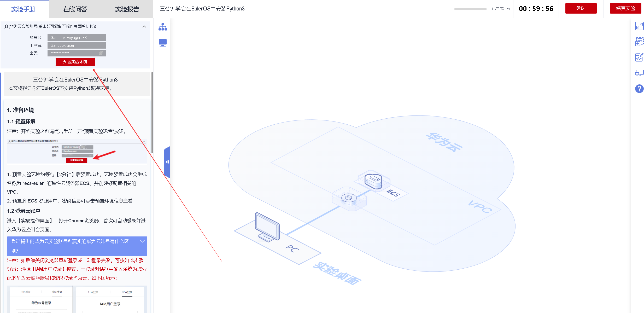Image resolution: width=644 pixels, height=313 pixels.
Task: Click the copy-paste clipboard icon on right sidebar
Action: 639,42
